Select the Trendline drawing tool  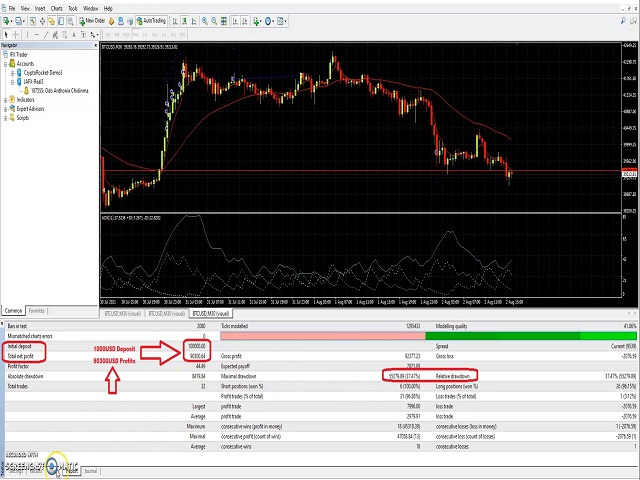(46, 35)
